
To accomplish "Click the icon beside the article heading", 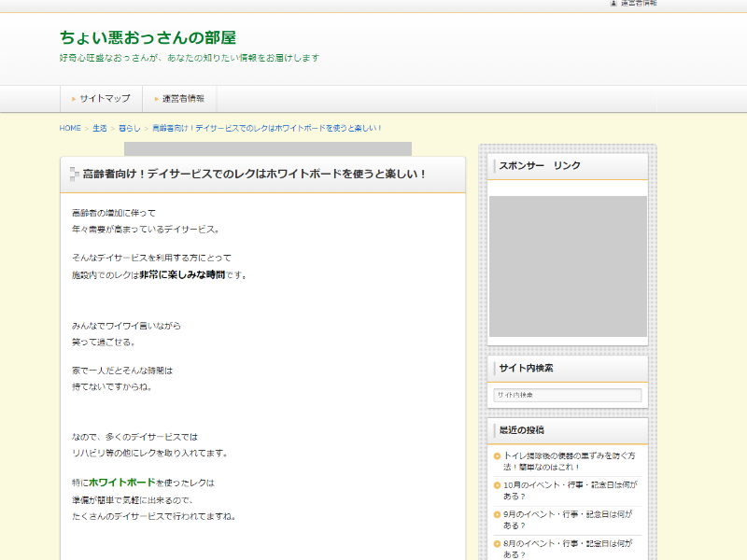I will 74,174.
